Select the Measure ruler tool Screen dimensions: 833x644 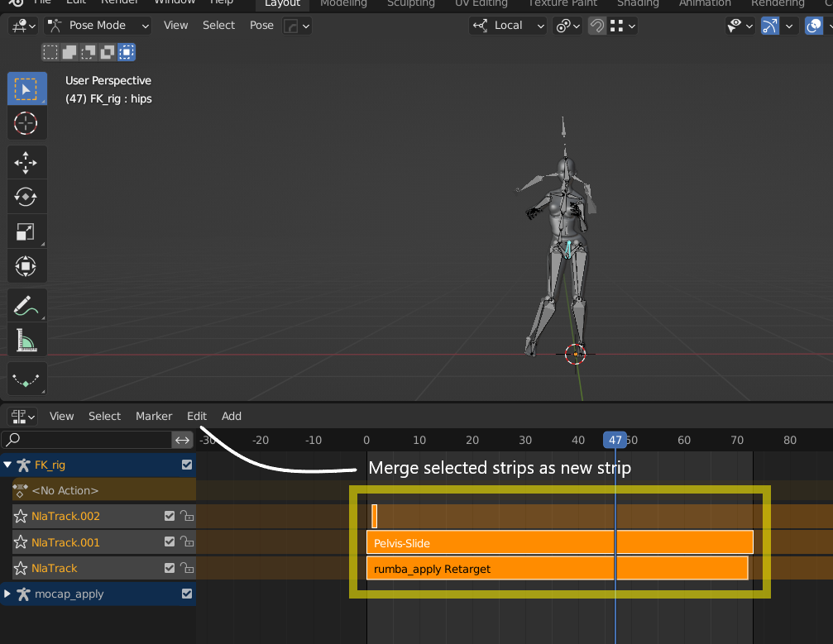click(26, 340)
